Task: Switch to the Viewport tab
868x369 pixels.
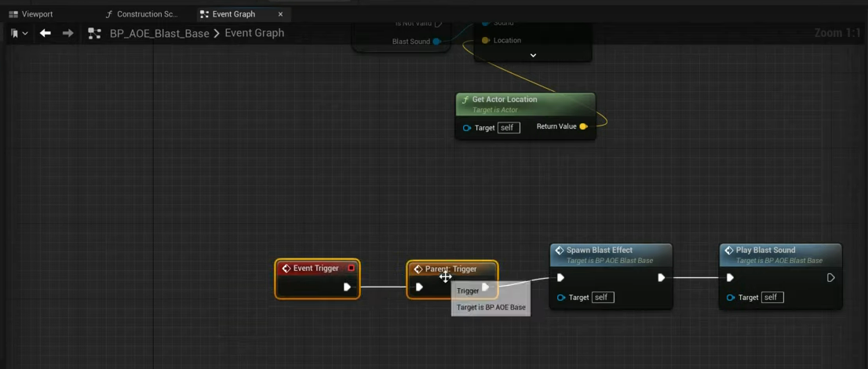Action: [31, 14]
